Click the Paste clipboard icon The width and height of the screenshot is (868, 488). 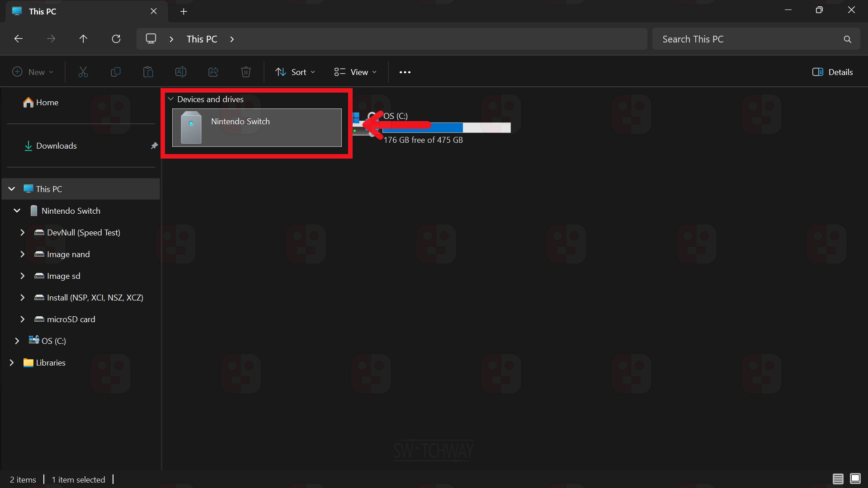pyautogui.click(x=148, y=72)
